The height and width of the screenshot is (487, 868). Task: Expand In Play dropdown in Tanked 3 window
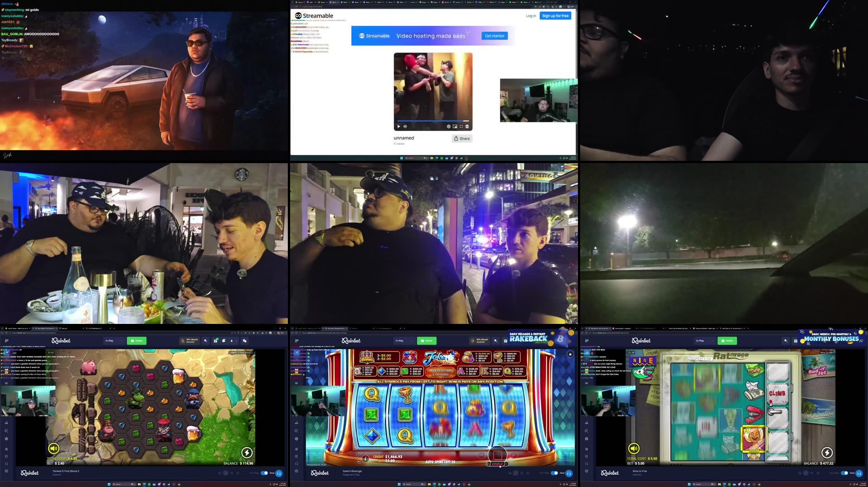click(x=114, y=341)
